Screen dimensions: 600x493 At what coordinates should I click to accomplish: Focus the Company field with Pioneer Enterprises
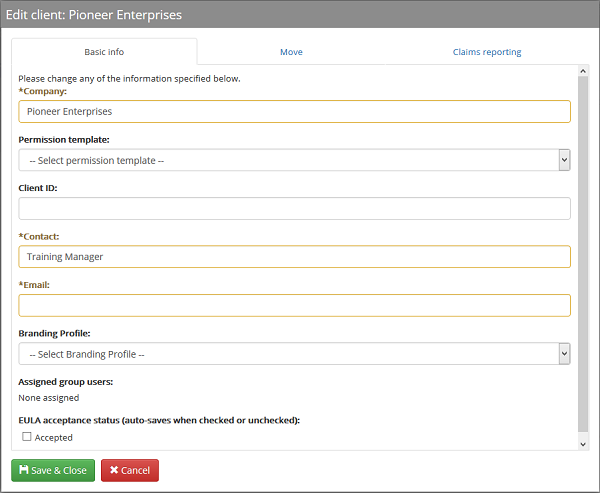tap(294, 112)
